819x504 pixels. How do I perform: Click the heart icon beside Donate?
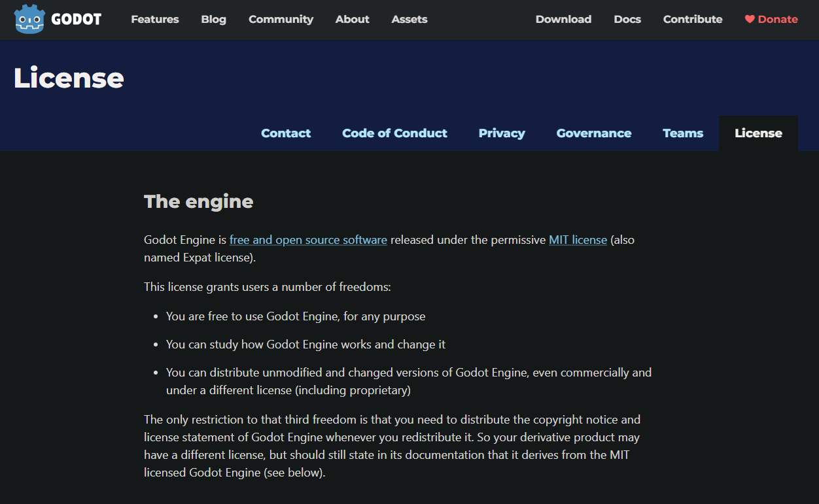pyautogui.click(x=750, y=20)
